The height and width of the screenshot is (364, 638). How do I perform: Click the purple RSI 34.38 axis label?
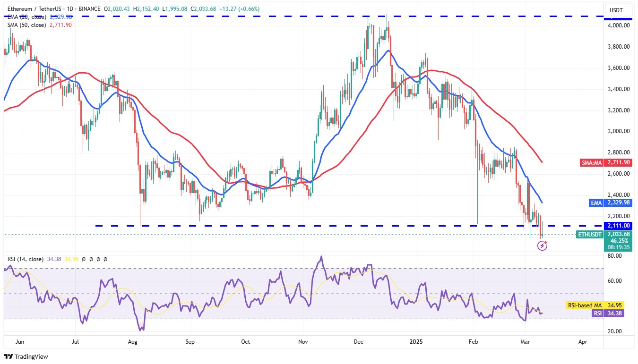(x=607, y=313)
